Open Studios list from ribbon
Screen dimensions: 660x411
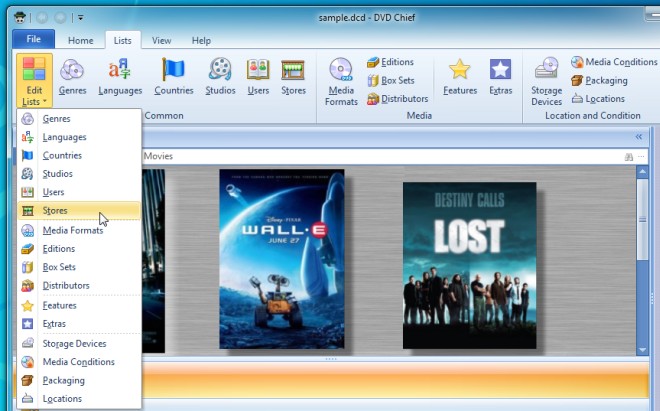pos(220,77)
